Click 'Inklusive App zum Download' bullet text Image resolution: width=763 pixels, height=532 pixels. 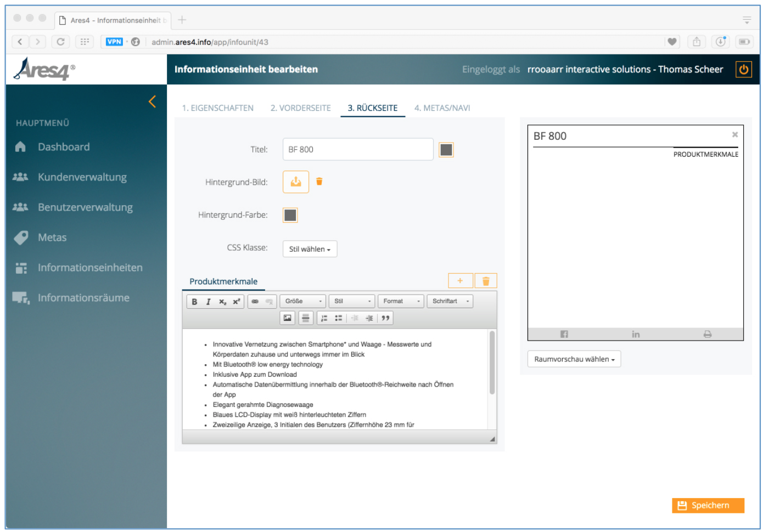[255, 375]
